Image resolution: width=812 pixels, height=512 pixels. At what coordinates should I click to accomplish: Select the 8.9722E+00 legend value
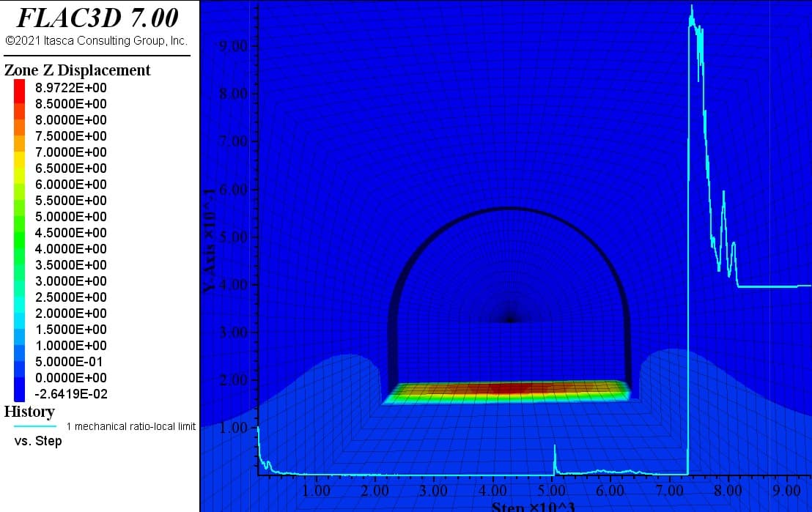point(71,87)
